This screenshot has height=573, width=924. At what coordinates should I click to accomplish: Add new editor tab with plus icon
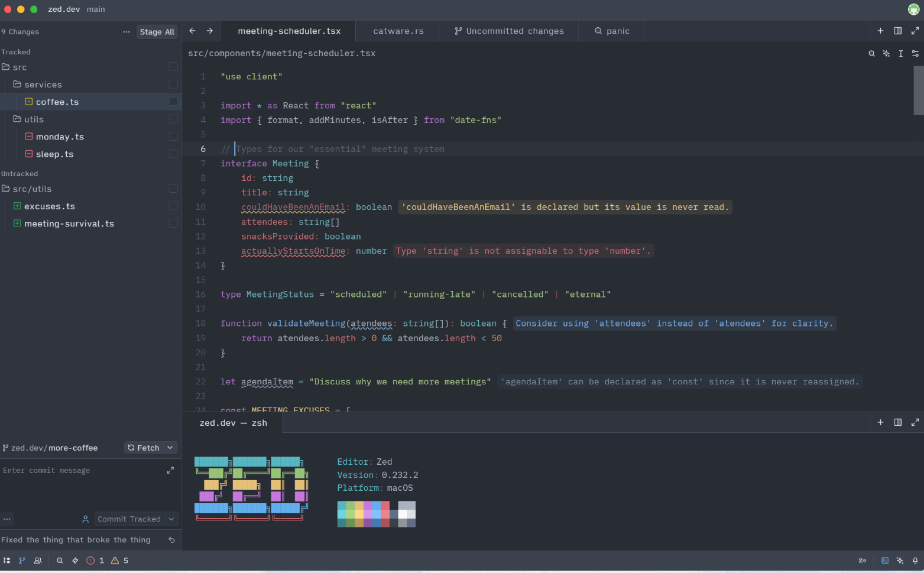pos(880,31)
